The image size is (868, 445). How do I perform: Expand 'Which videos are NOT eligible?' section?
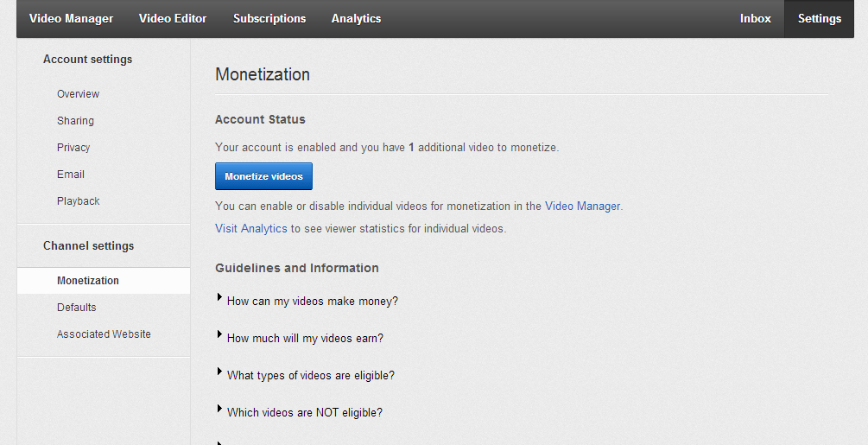tap(304, 413)
